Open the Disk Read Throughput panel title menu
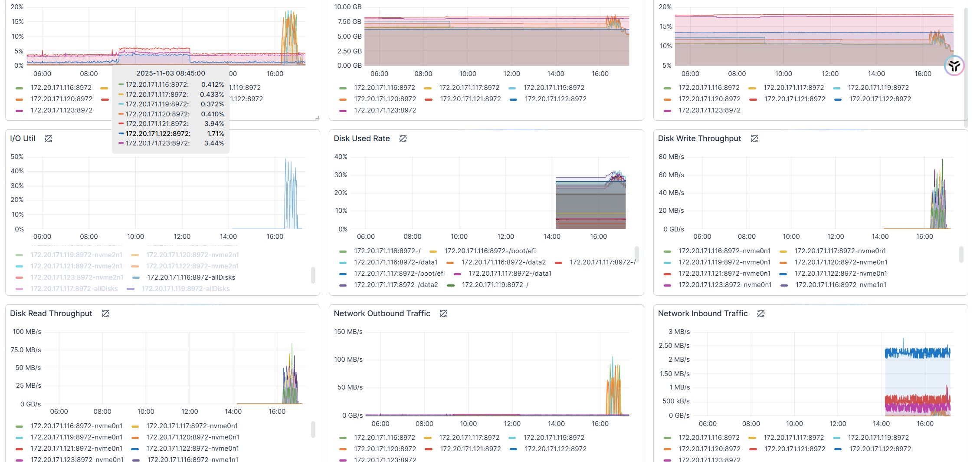The width and height of the screenshot is (980, 462). (x=51, y=313)
